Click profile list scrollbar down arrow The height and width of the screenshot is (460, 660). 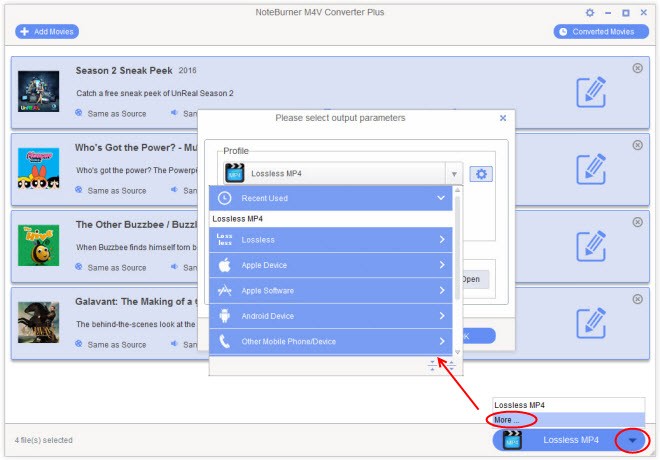[458, 352]
